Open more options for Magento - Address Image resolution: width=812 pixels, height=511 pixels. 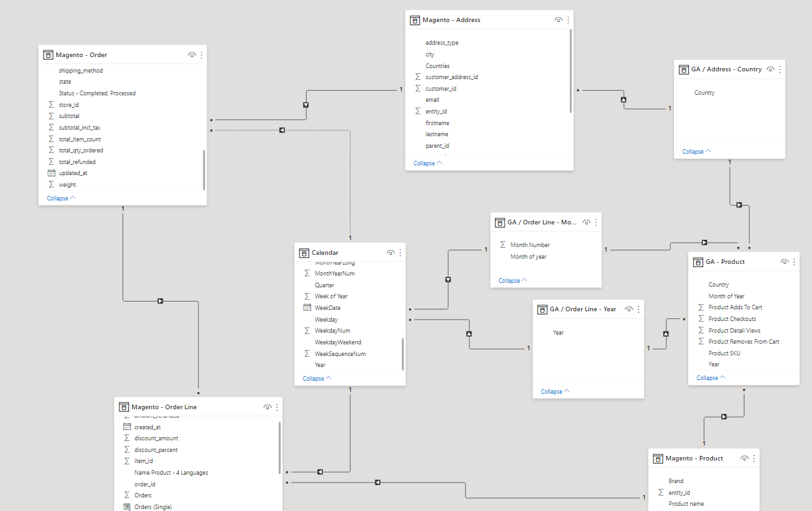click(x=568, y=20)
